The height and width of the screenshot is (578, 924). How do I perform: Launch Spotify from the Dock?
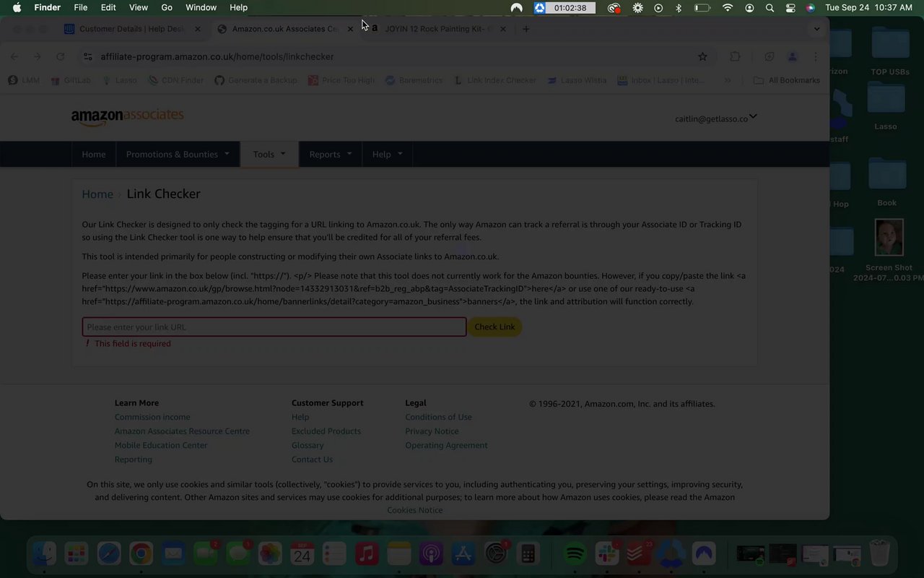point(575,554)
